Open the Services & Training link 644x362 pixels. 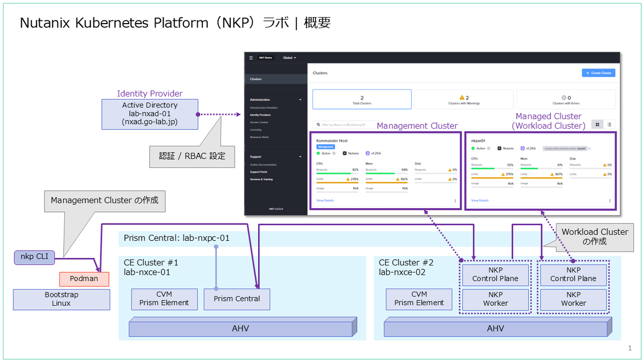[x=261, y=179]
